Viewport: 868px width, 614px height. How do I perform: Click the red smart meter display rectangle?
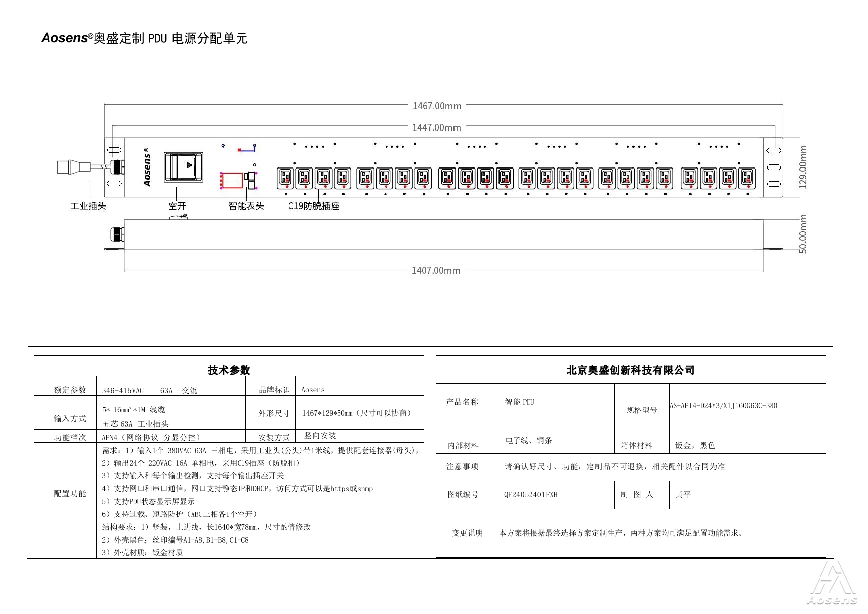(x=232, y=180)
